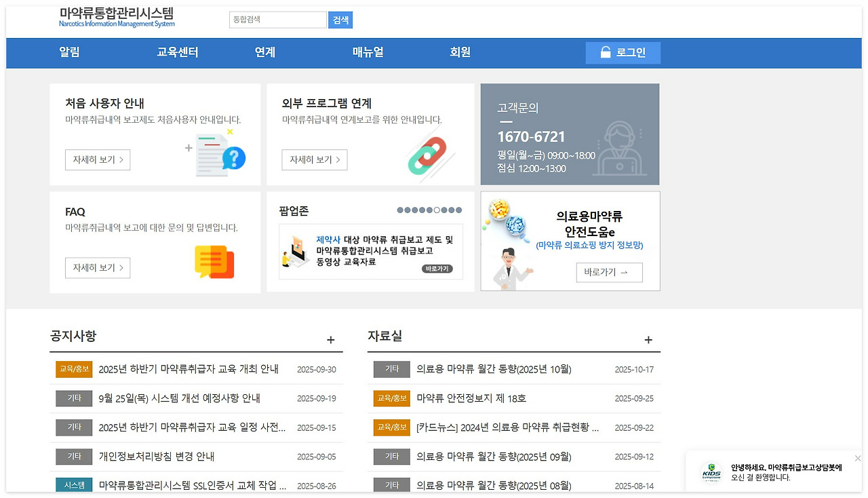Open 의료용 마약류 월간 동향(2025년 09월)
The image size is (868, 498).
tap(494, 457)
